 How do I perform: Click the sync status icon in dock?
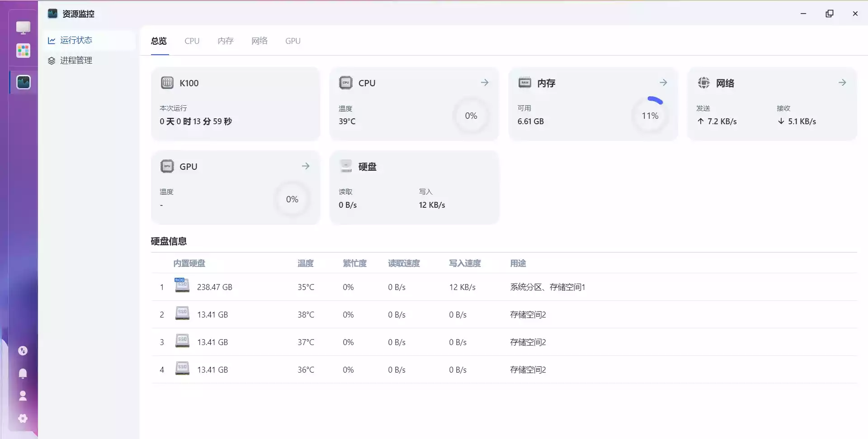tap(23, 350)
